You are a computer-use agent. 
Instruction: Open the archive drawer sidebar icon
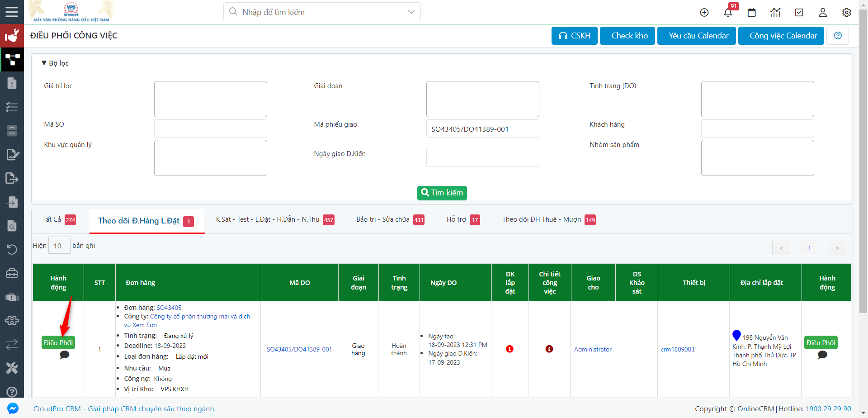pos(12,131)
